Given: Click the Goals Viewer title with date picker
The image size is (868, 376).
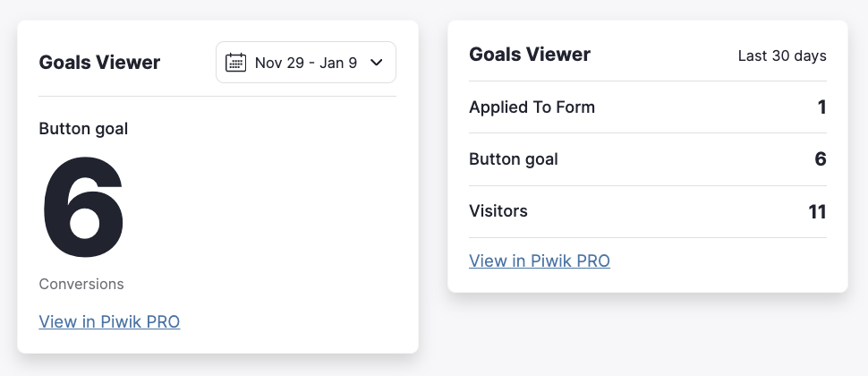Looking at the screenshot, I should point(99,63).
